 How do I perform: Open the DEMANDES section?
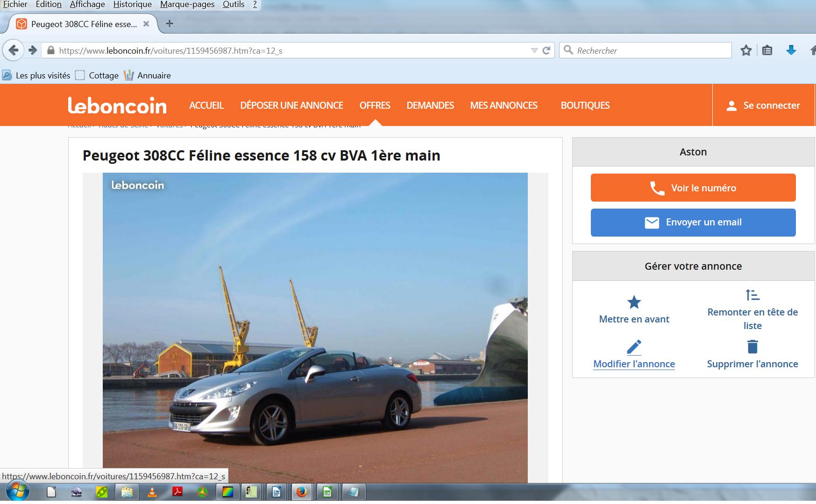pyautogui.click(x=430, y=105)
